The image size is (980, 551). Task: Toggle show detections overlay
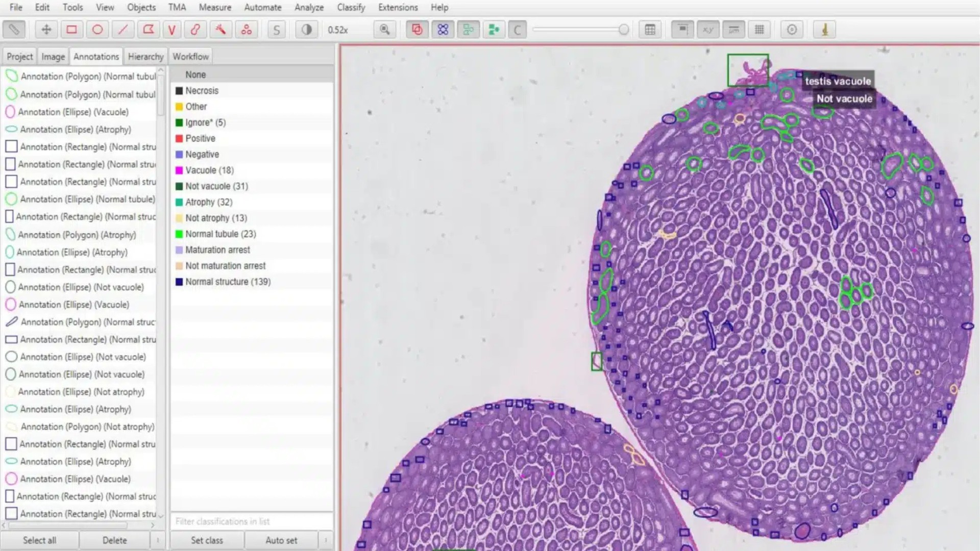(468, 30)
